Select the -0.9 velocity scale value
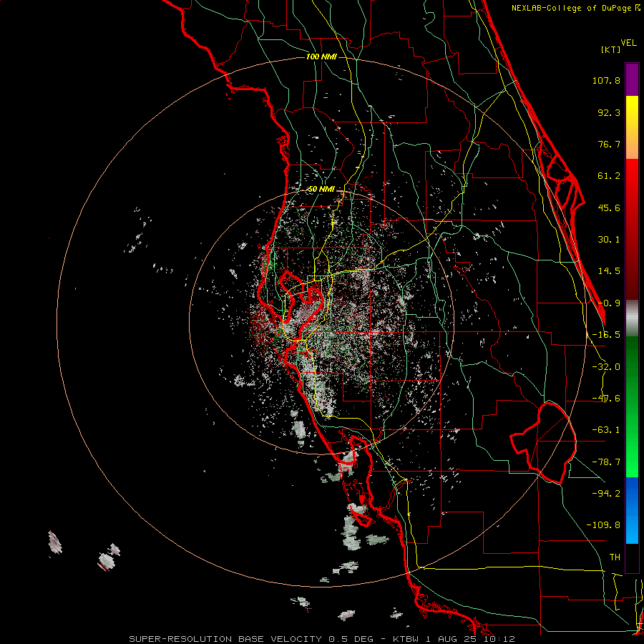 coord(609,303)
